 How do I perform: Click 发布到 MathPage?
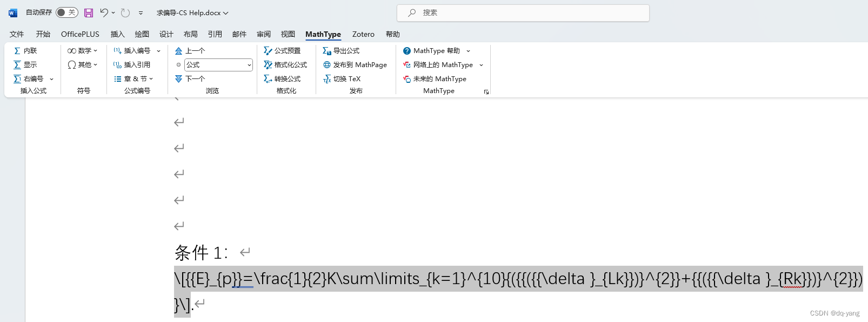point(355,64)
